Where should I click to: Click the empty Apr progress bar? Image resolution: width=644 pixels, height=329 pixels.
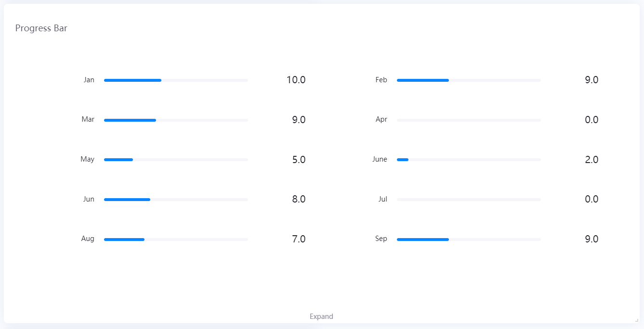(x=469, y=120)
